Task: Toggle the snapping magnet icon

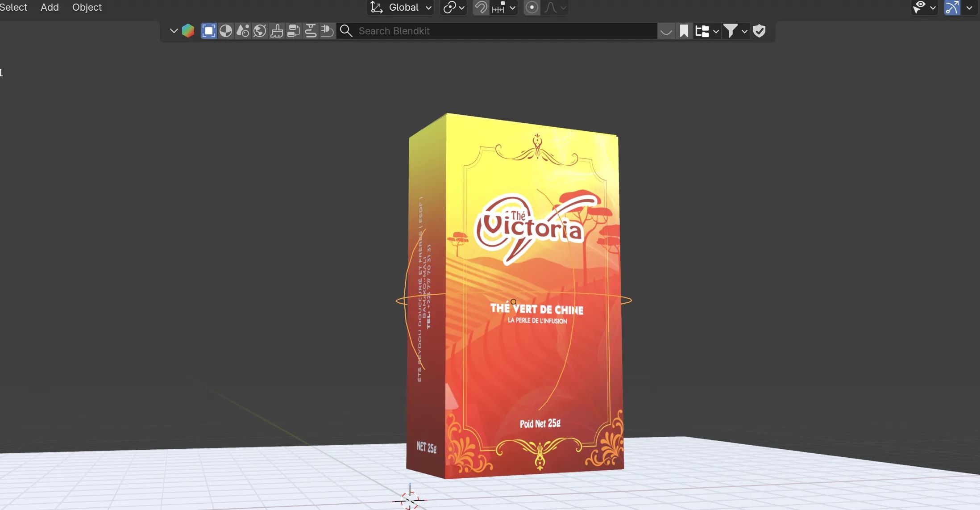Action: [x=480, y=7]
